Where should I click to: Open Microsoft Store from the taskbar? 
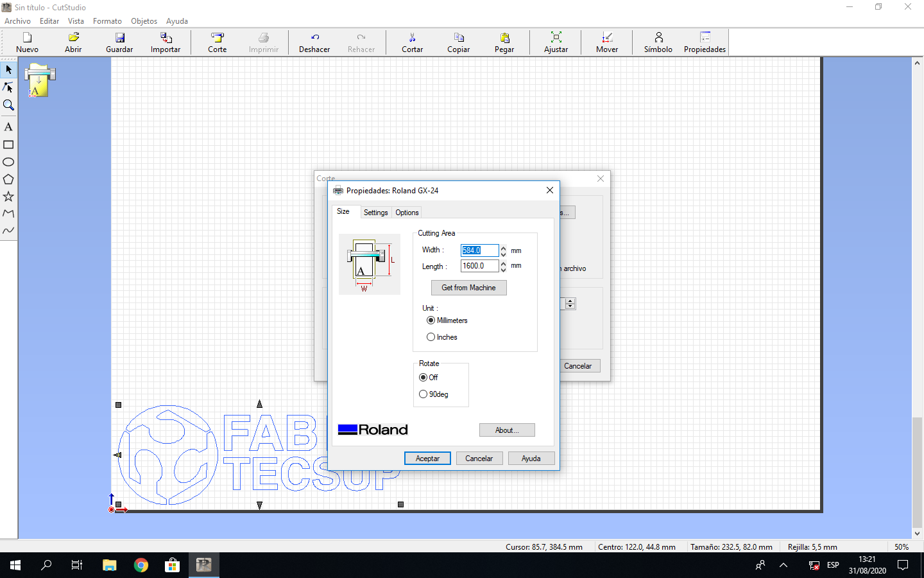(x=172, y=565)
